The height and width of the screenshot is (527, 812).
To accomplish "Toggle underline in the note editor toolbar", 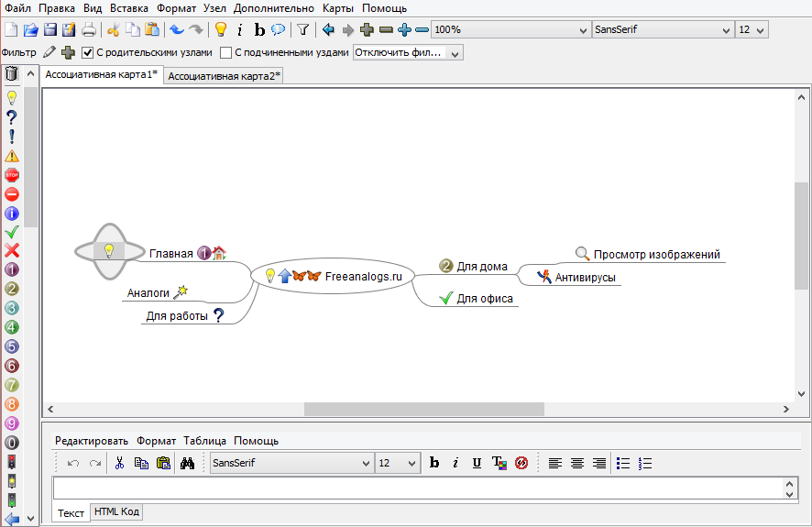I will pyautogui.click(x=477, y=463).
